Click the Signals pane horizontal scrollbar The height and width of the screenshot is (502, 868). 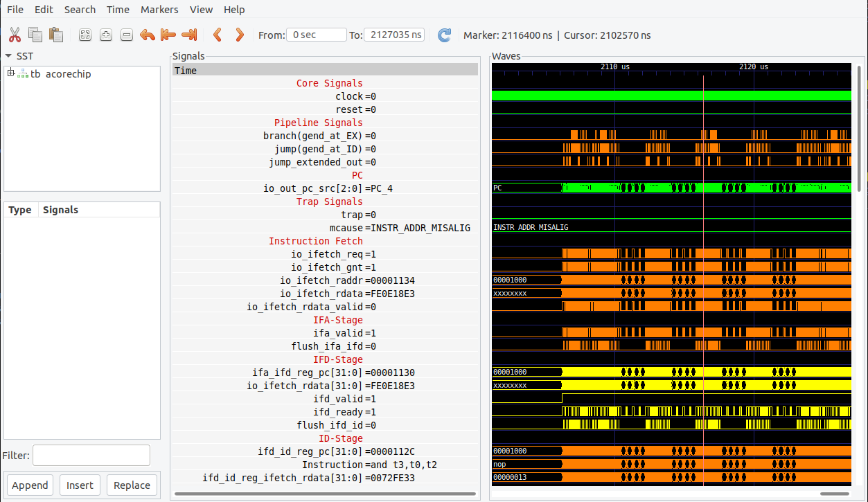point(325,494)
